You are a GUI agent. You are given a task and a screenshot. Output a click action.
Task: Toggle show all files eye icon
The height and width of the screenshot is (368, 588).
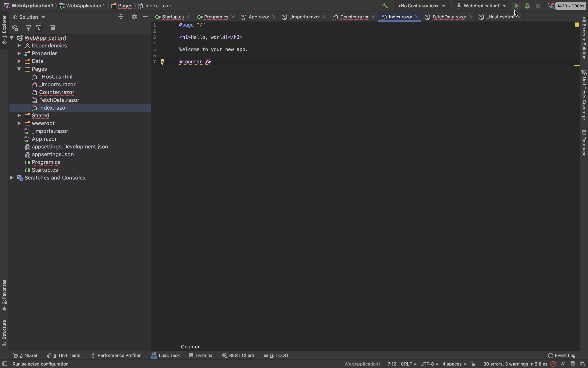(x=15, y=28)
